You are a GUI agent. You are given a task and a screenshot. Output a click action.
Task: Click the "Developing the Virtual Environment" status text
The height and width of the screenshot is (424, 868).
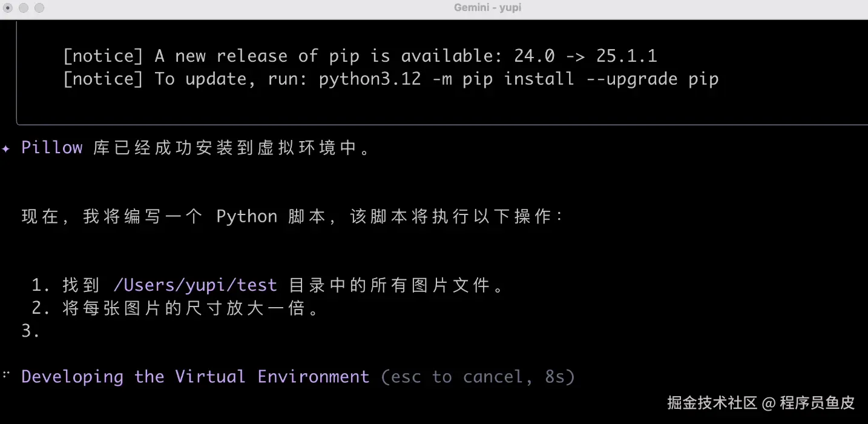[x=195, y=377]
